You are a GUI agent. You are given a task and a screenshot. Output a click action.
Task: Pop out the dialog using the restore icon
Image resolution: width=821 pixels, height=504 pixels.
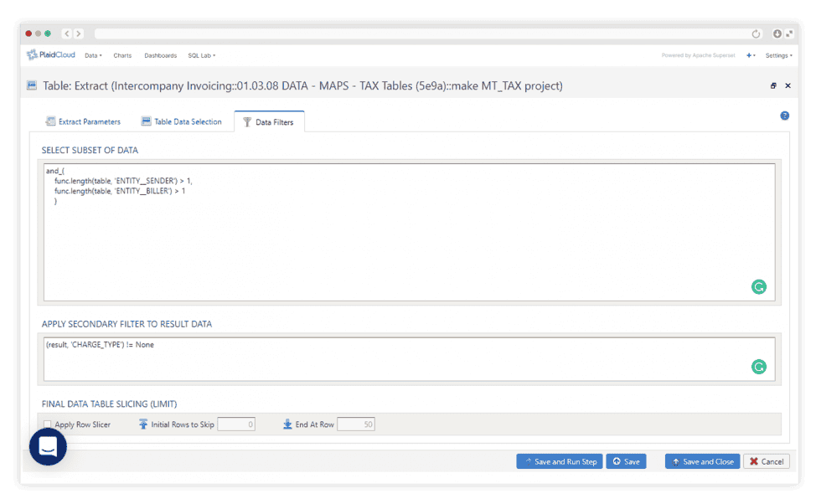click(773, 86)
